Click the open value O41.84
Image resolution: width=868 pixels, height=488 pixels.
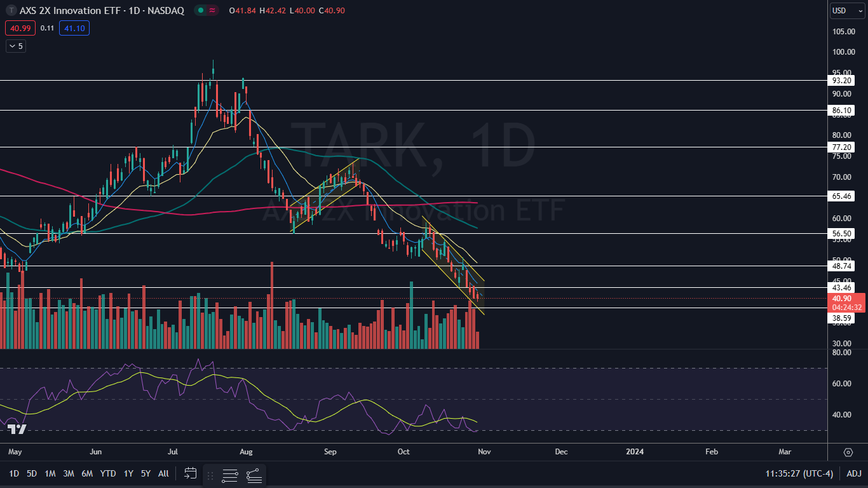click(241, 10)
